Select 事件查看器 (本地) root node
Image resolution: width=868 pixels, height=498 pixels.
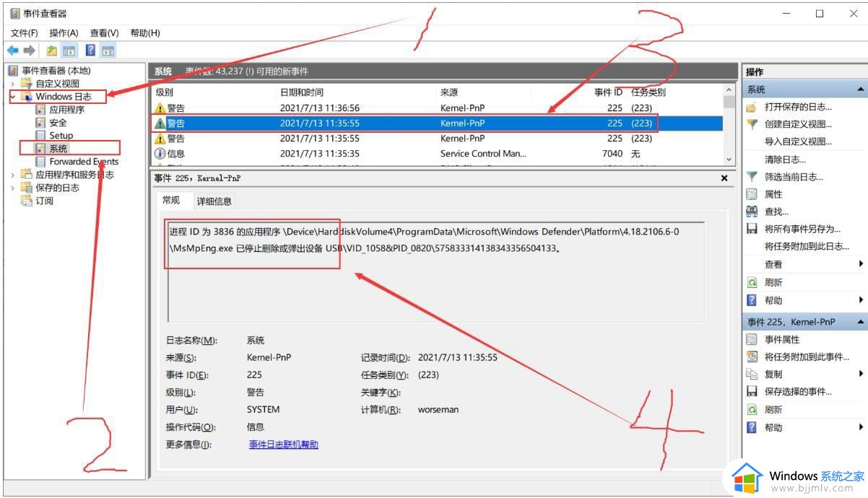click(x=56, y=71)
